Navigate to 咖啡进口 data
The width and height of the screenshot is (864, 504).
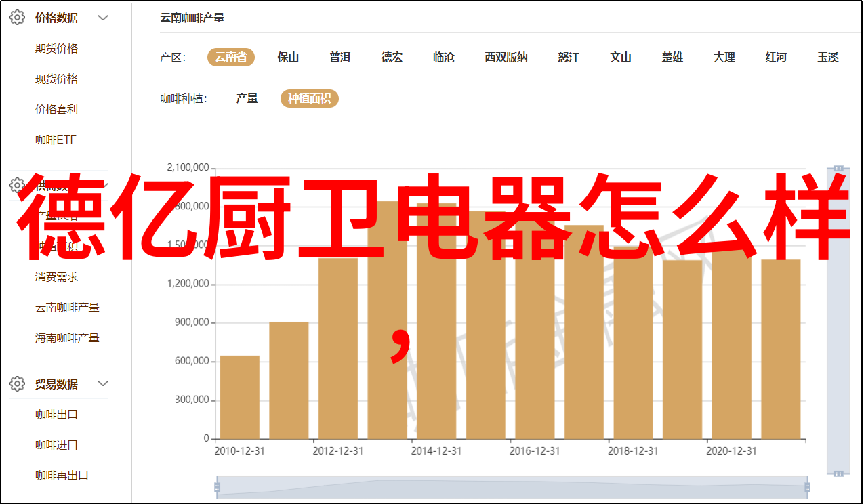coord(57,445)
